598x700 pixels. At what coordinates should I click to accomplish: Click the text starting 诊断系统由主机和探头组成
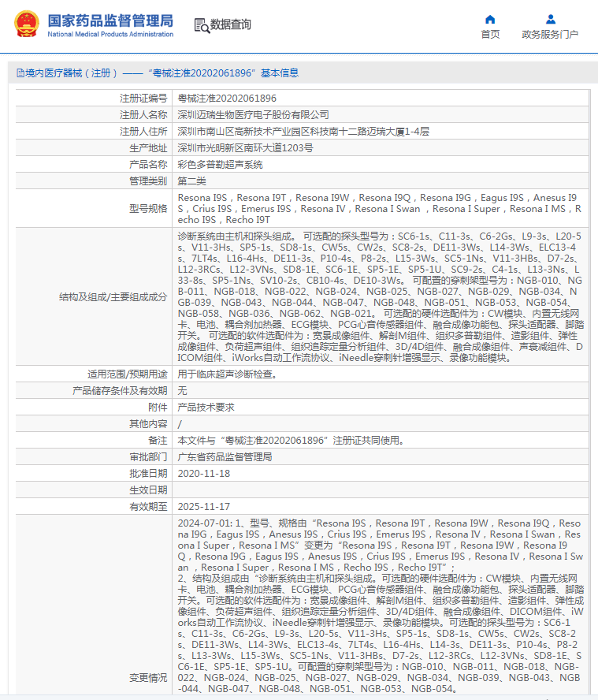(381, 297)
